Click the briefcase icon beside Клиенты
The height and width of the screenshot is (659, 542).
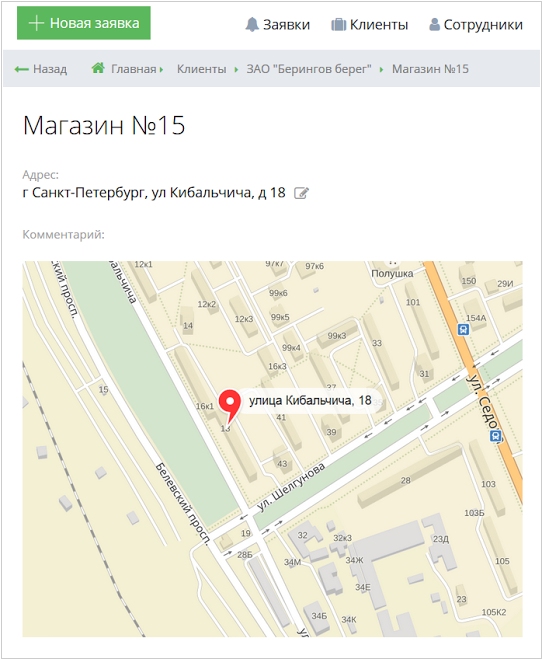[x=339, y=25]
